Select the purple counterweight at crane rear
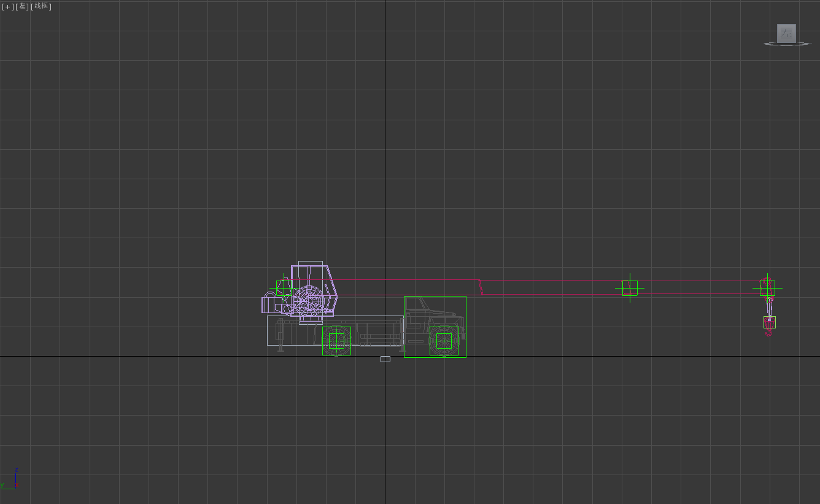 point(269,303)
